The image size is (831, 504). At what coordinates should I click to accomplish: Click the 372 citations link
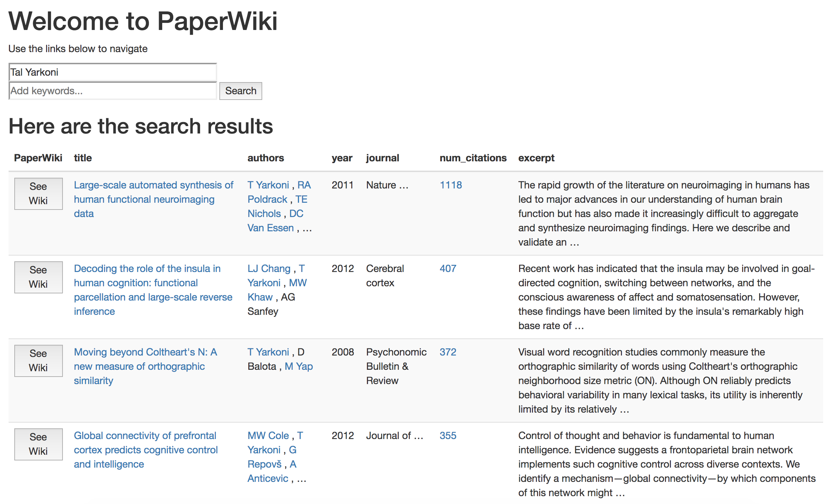pyautogui.click(x=448, y=352)
